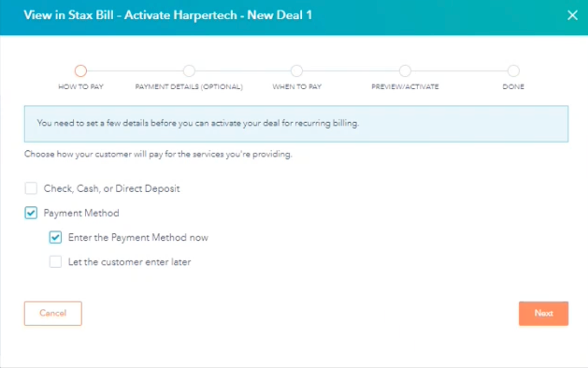Click the dialog title 'View in Stax Bill'
Viewport: 588px width, 368px height.
pos(168,15)
